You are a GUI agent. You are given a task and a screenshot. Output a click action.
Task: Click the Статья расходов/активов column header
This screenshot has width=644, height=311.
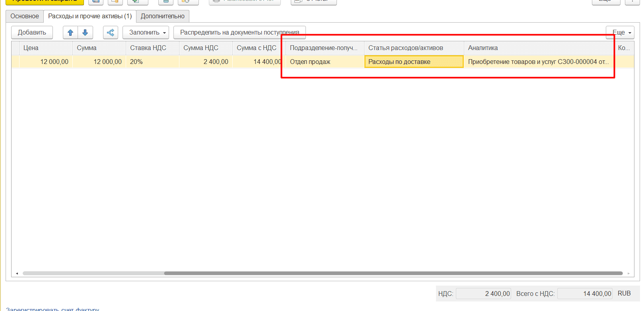(x=414, y=48)
